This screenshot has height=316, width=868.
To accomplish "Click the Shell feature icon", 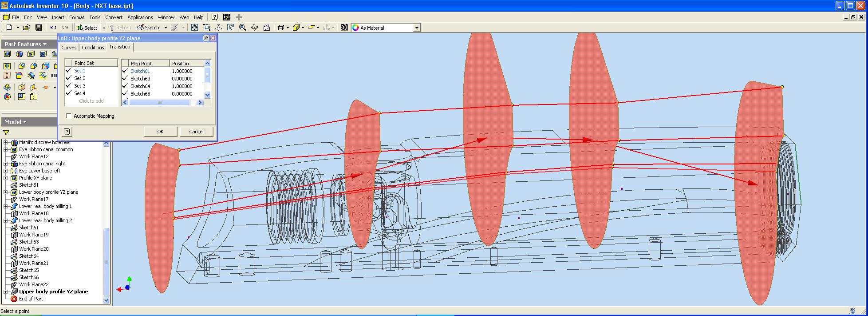I will [x=43, y=54].
